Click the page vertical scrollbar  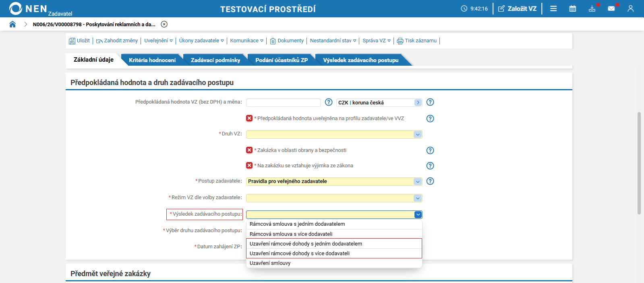[x=639, y=163]
